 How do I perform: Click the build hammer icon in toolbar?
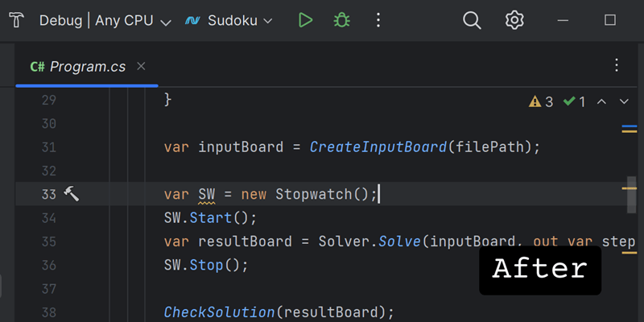[x=15, y=20]
